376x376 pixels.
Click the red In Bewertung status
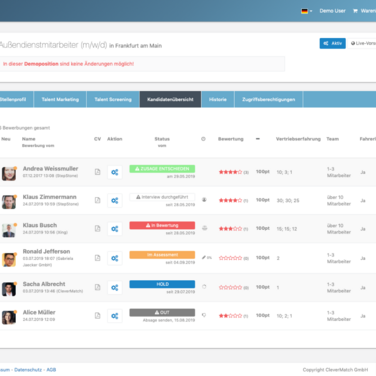tap(162, 225)
